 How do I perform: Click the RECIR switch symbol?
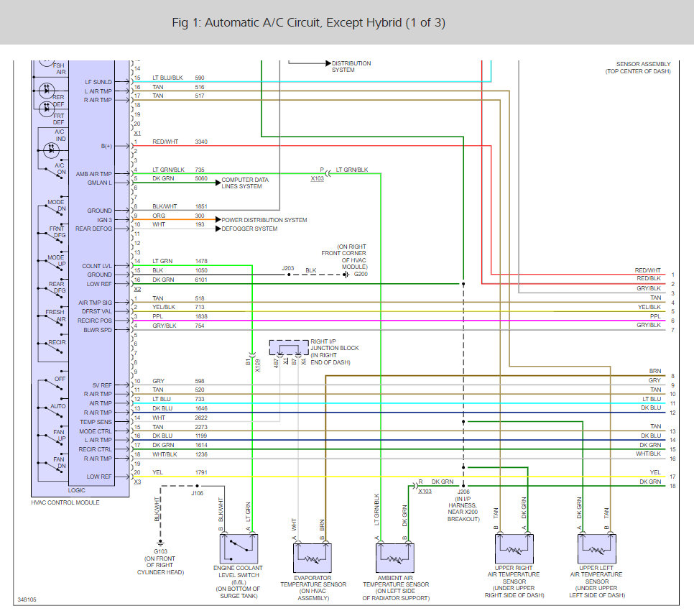pyautogui.click(x=53, y=346)
